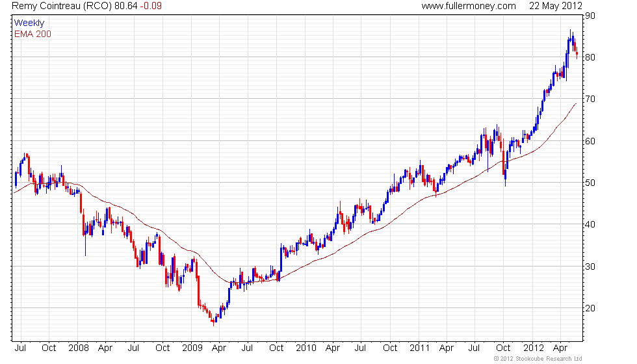Click the 90 y-axis label

(x=590, y=16)
